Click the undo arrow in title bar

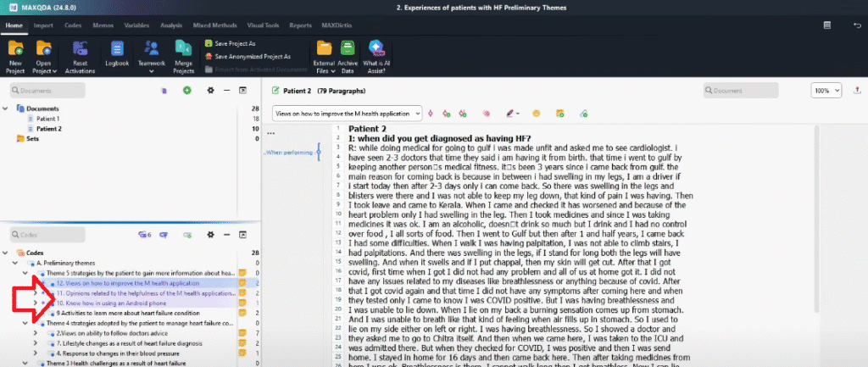click(858, 25)
